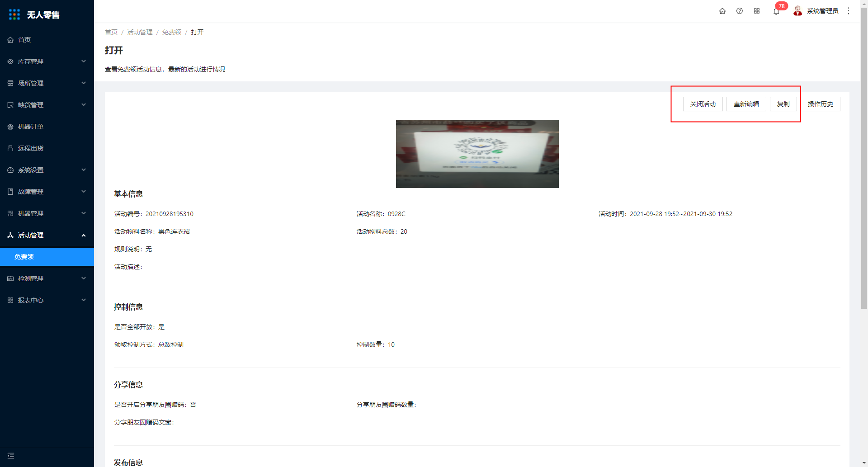Expand 故障管理 chevron arrow
The height and width of the screenshot is (467, 868).
coord(84,192)
